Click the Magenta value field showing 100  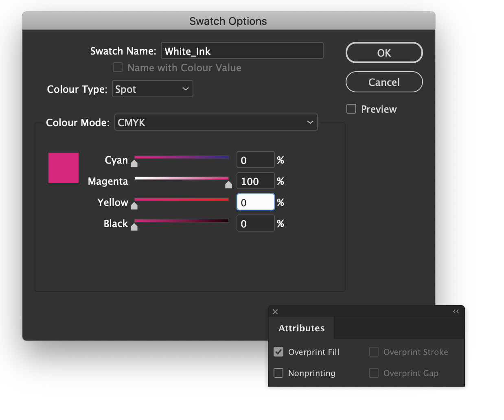(255, 181)
